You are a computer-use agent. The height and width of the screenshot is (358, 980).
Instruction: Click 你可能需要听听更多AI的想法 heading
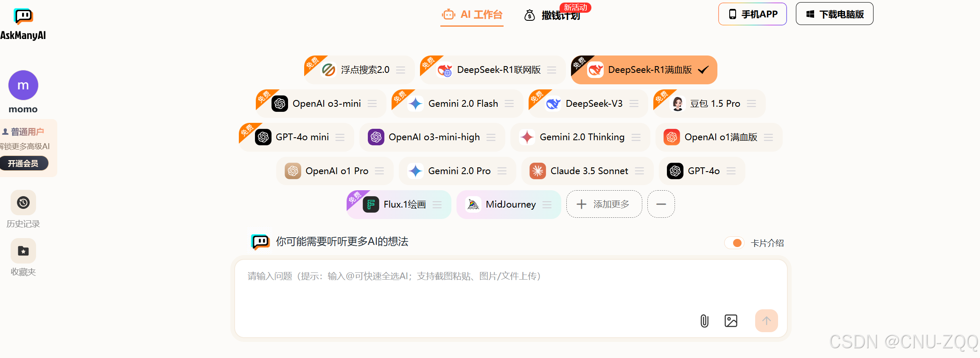tap(342, 241)
